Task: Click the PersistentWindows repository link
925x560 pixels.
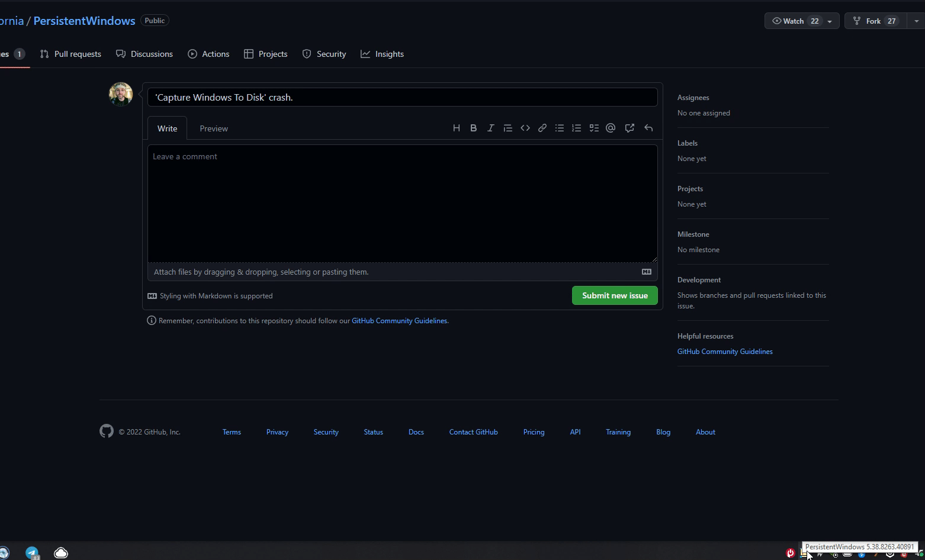Action: (84, 21)
